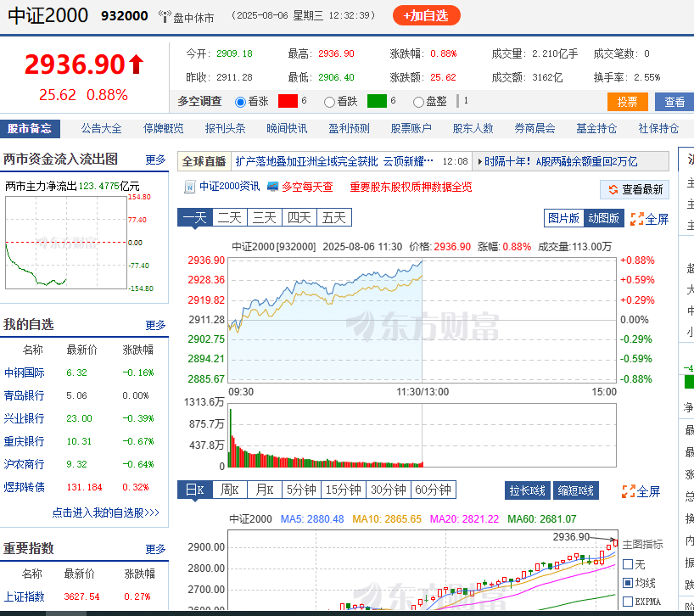This screenshot has height=616, width=694.
Task: Open 青岛银行 in my watchlist
Action: pos(25,395)
